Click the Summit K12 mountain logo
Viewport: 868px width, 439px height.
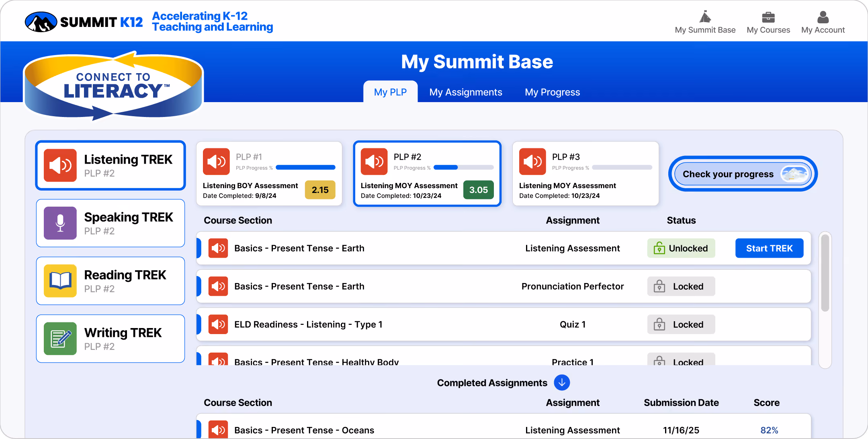click(x=41, y=22)
